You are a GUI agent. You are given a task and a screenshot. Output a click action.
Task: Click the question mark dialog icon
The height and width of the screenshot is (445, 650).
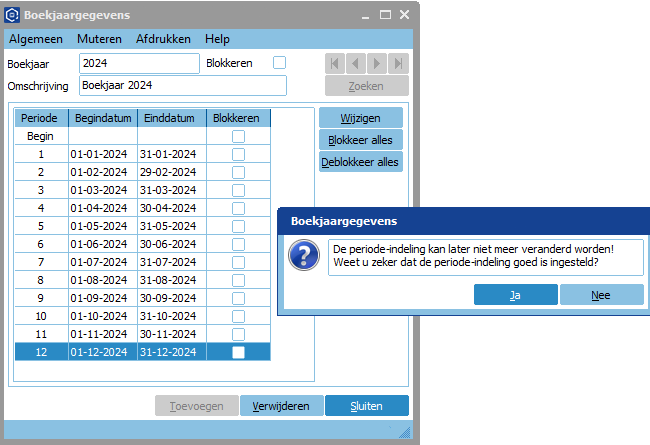coord(303,256)
